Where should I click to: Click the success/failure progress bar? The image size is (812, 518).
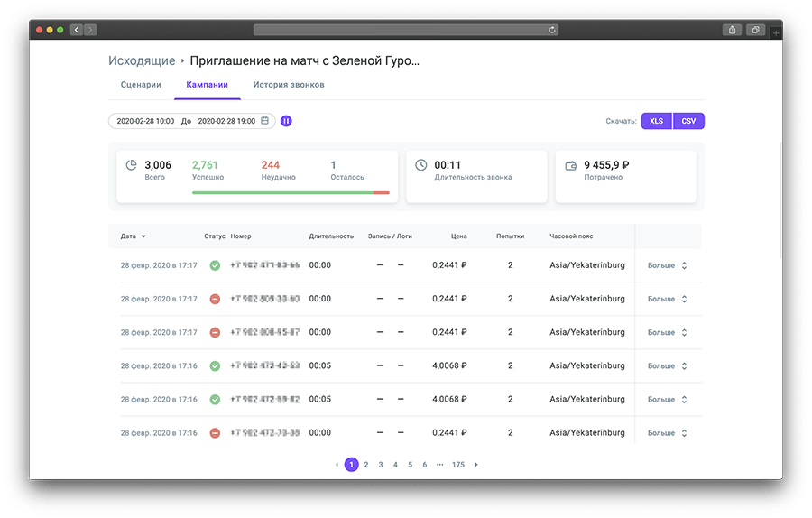290,192
